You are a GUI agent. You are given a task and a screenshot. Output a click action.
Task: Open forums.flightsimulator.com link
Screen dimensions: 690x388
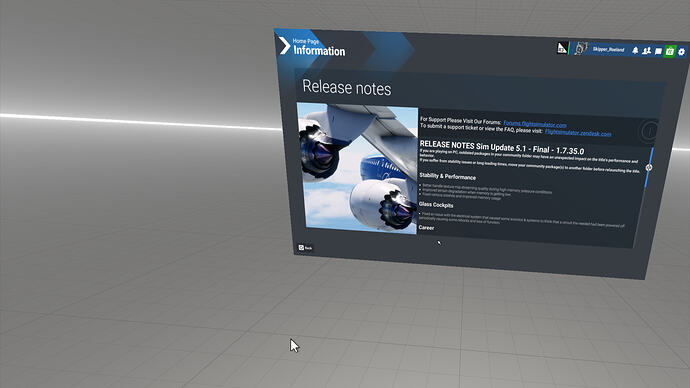click(x=535, y=124)
